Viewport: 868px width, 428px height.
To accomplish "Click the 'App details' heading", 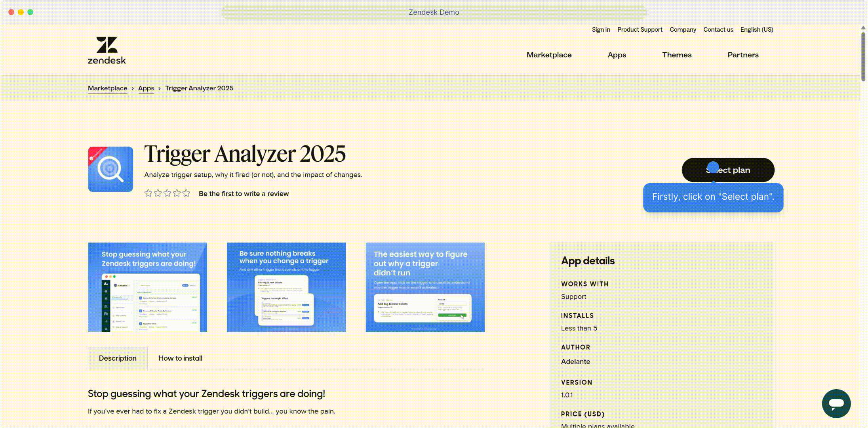I will click(588, 261).
